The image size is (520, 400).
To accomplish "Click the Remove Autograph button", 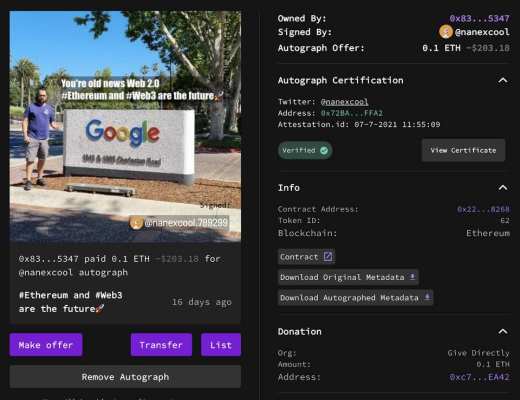I will [125, 377].
